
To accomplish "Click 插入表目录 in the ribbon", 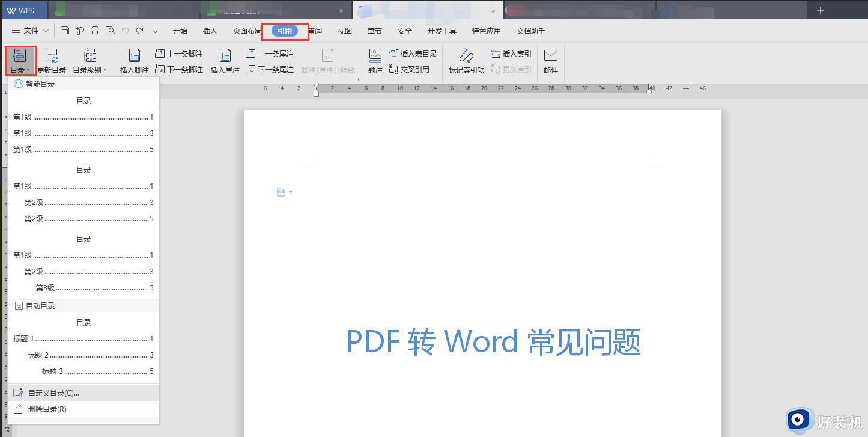I will pyautogui.click(x=413, y=53).
